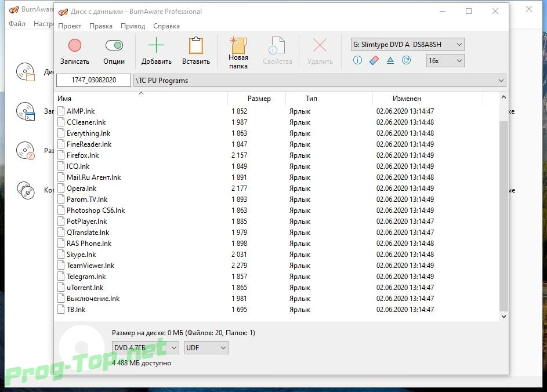This screenshot has height=392, width=547.
Task: Open 16x write speed dropdown
Action: (x=445, y=61)
